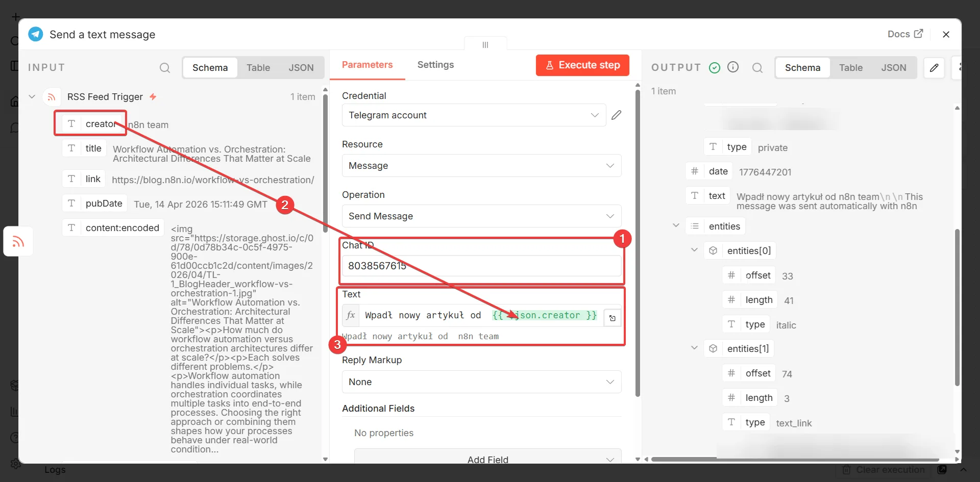Viewport: 980px width, 482px height.
Task: Switch OUTPUT view to JSON
Action: tap(894, 68)
